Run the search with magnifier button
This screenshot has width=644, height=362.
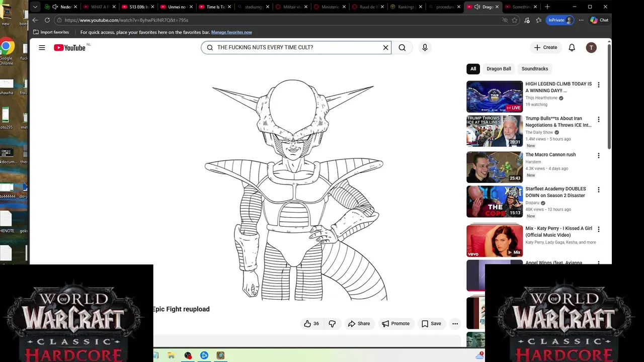[402, 48]
